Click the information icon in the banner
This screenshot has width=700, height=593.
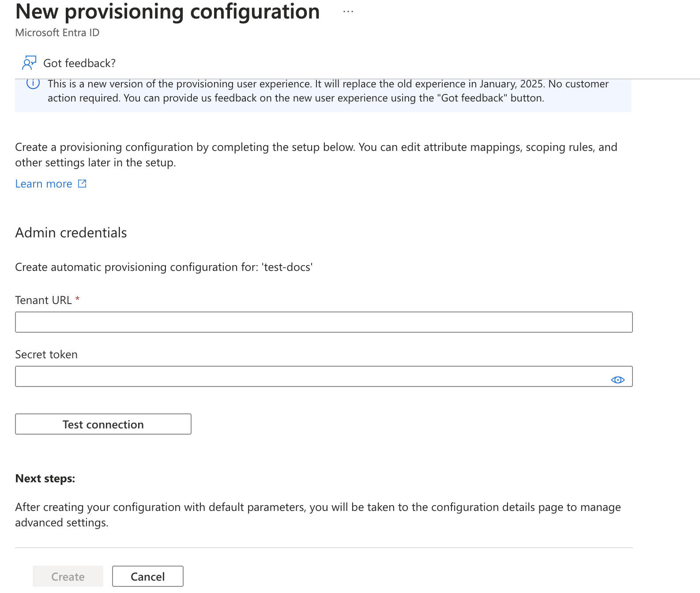coord(33,83)
